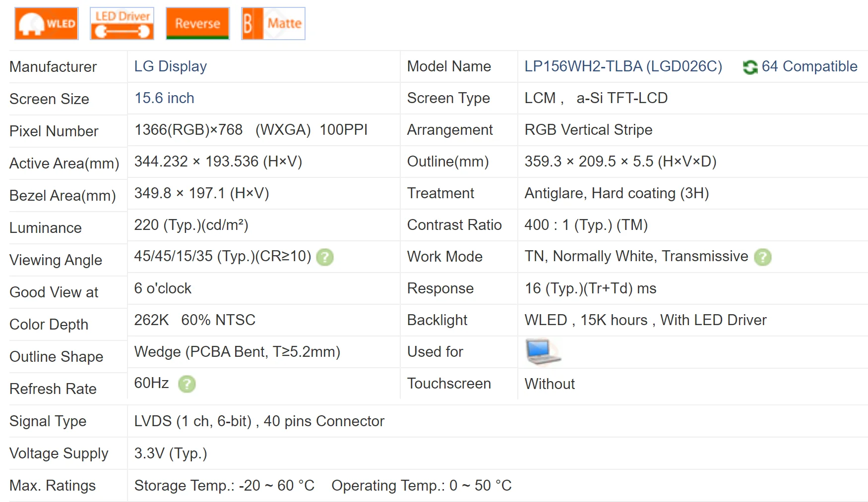
Task: Select the Operating Temp. 0 ~ 50 °C text
Action: click(x=422, y=485)
